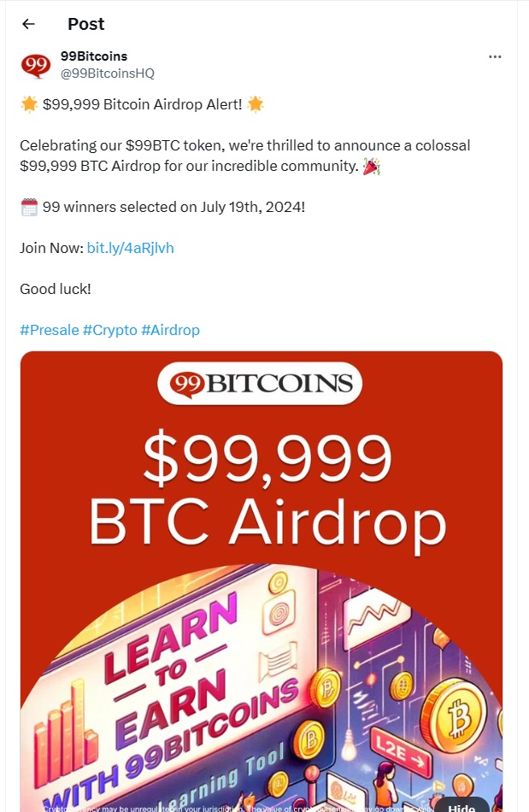Click the party popper emoji
Screen dimensions: 529x812
371,166
